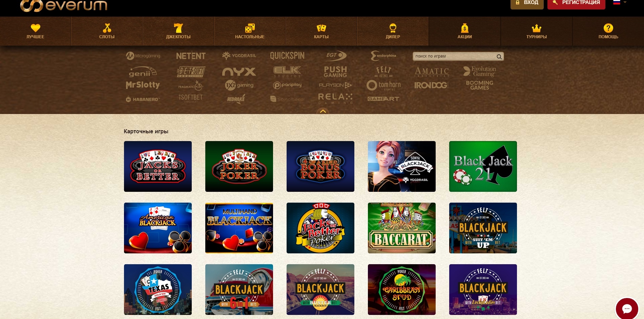Click the Вход login button
Image resolution: width=644 pixels, height=319 pixels.
[x=527, y=3]
